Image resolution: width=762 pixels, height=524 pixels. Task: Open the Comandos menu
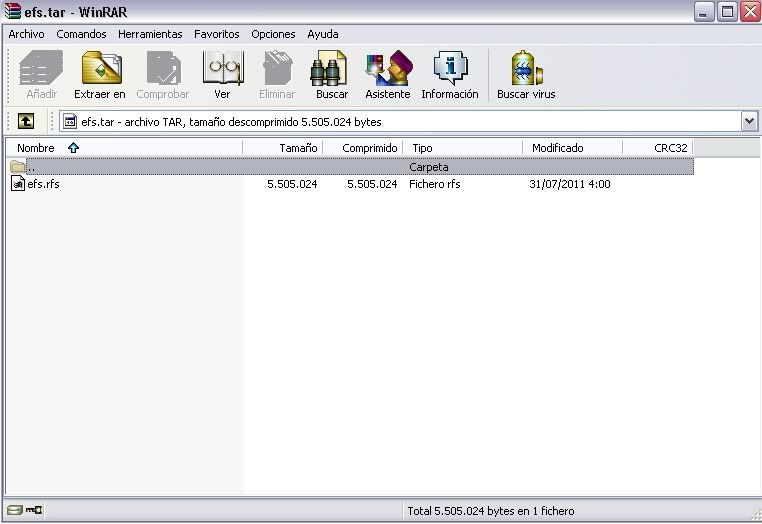click(81, 34)
